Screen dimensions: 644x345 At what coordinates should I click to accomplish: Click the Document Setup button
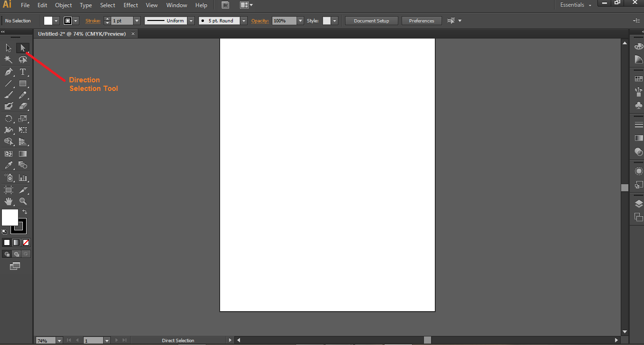pos(371,21)
